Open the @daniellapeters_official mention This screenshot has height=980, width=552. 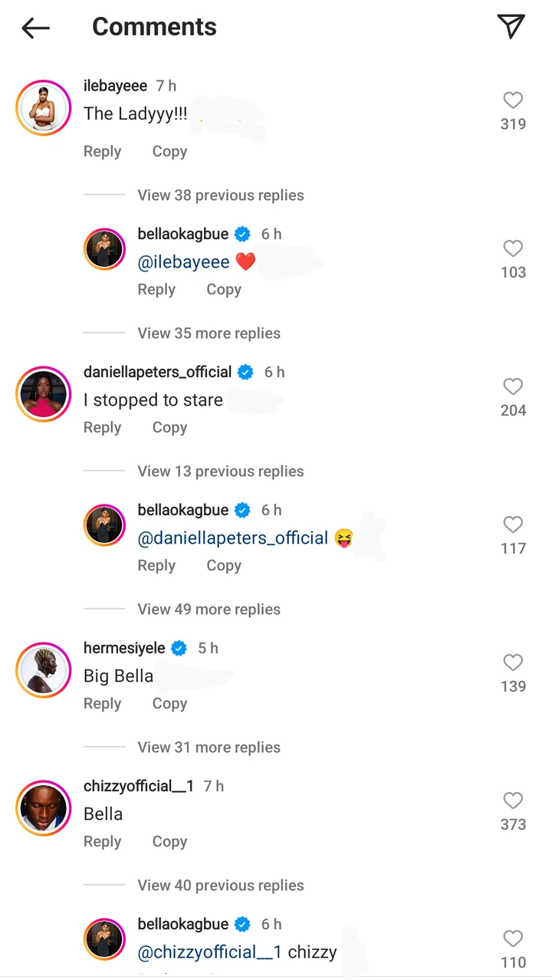point(232,538)
